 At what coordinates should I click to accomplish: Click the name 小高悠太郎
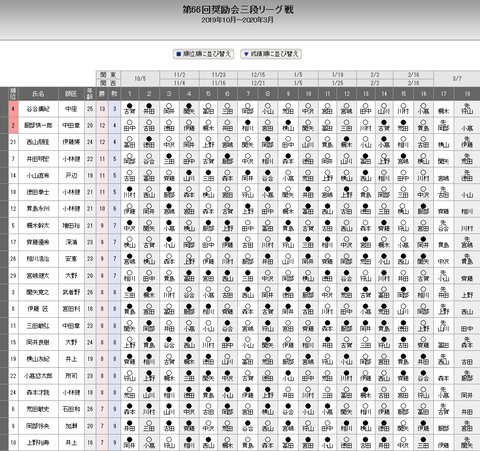[38, 376]
